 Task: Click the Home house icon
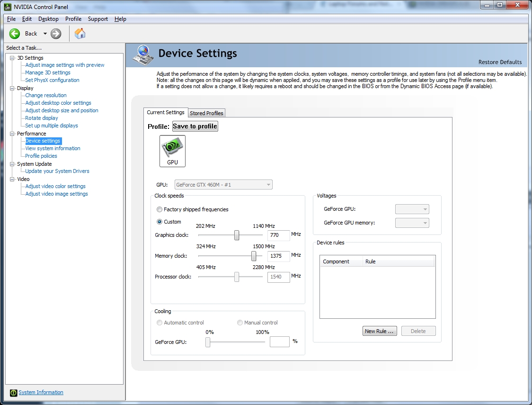coord(80,33)
